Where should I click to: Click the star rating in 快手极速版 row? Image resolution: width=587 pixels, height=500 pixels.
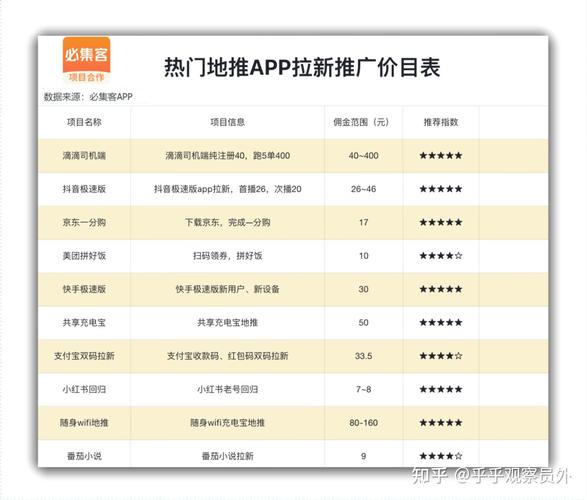[x=441, y=289]
